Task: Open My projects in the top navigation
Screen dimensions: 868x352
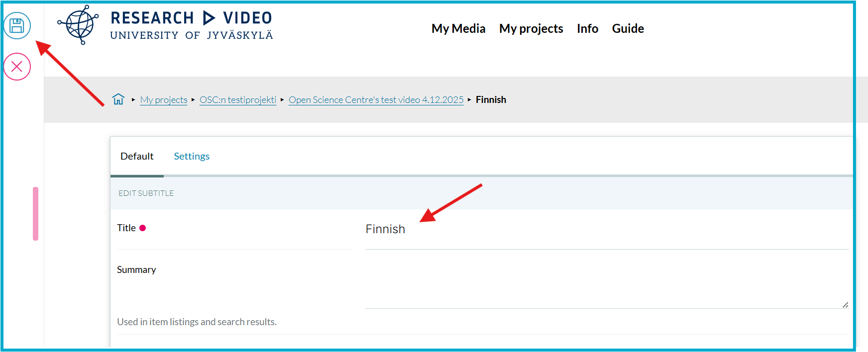Action: point(531,29)
